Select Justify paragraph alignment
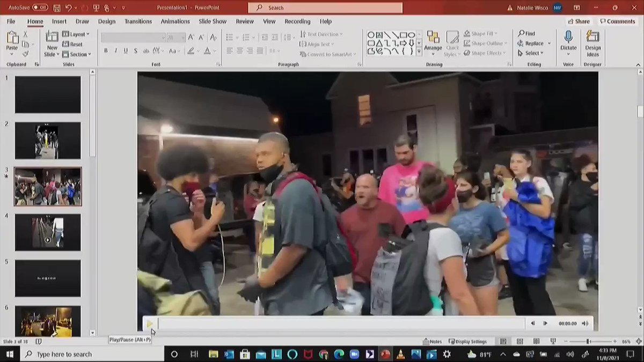Screen dimensions: 644x362 [x=260, y=51]
